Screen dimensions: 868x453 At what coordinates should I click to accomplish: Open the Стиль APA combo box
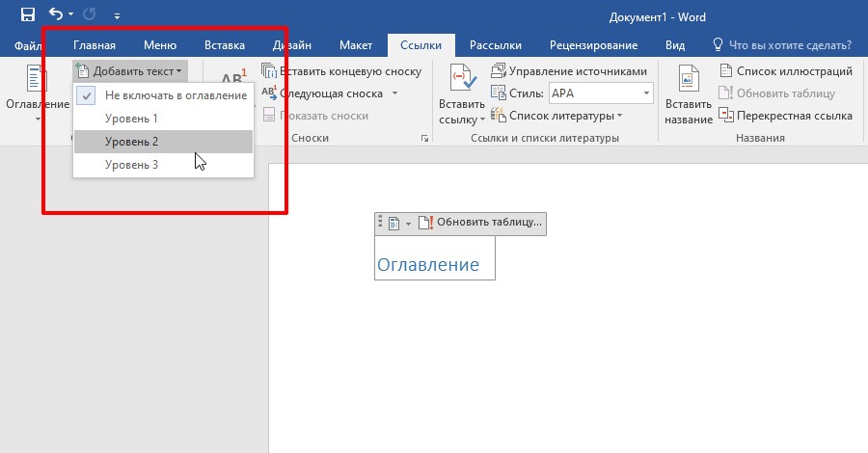coord(601,93)
